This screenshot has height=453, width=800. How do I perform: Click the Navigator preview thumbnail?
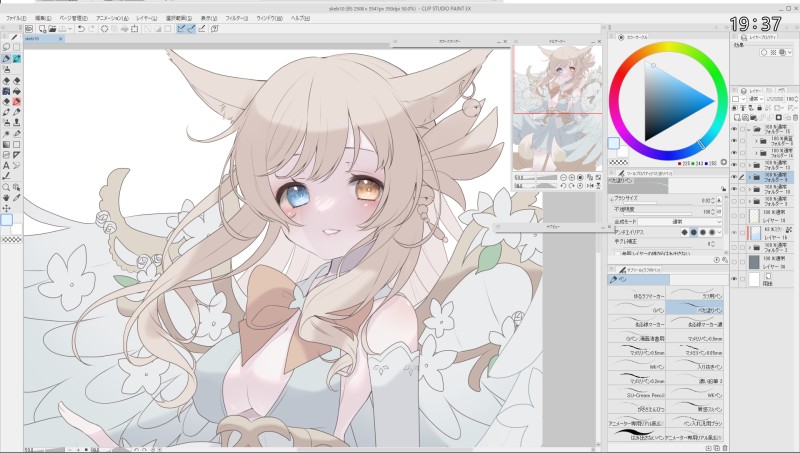pyautogui.click(x=557, y=109)
